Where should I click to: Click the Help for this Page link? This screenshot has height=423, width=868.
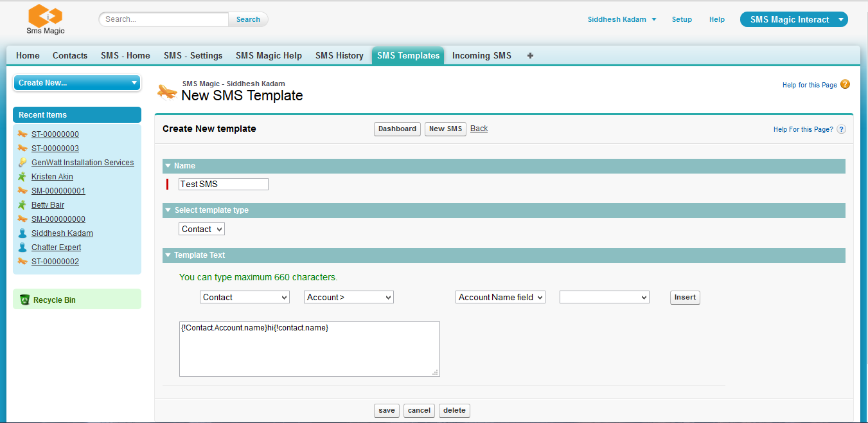810,85
